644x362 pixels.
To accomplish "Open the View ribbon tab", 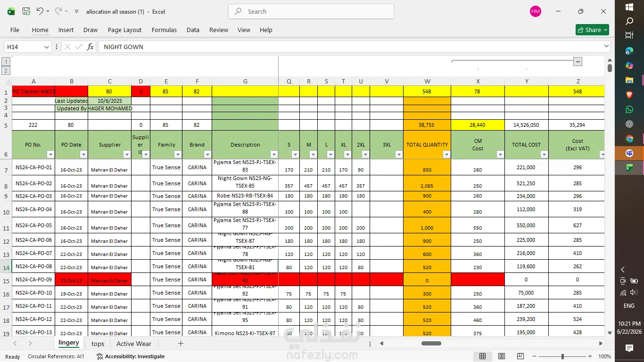I will (x=244, y=30).
